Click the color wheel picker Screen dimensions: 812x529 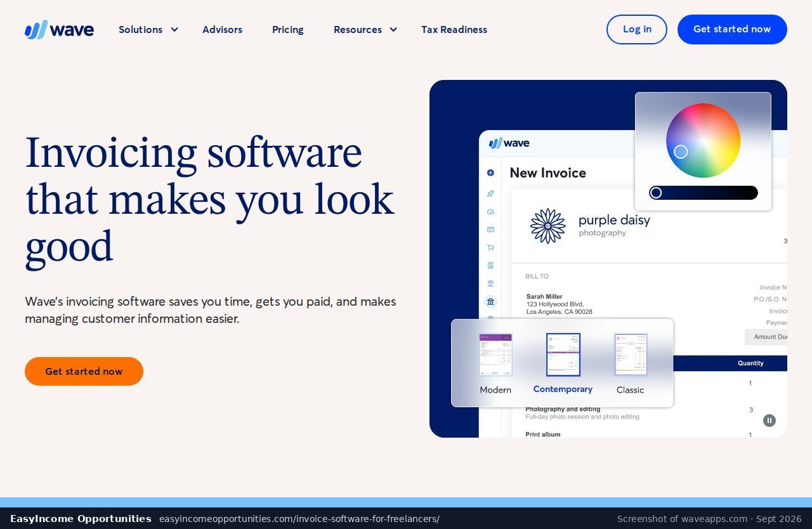coord(703,140)
